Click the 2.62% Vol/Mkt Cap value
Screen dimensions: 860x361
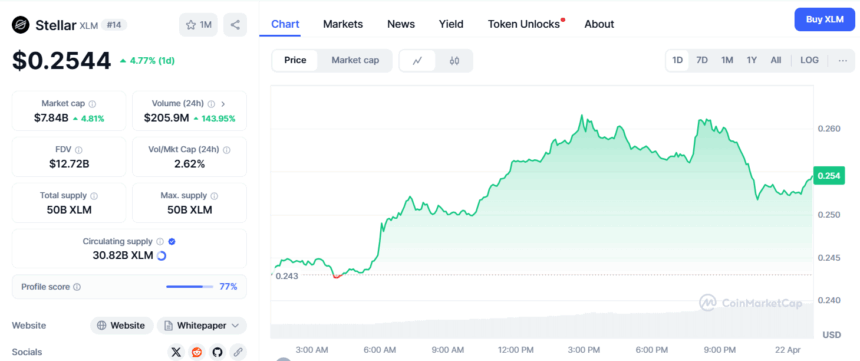pos(190,163)
